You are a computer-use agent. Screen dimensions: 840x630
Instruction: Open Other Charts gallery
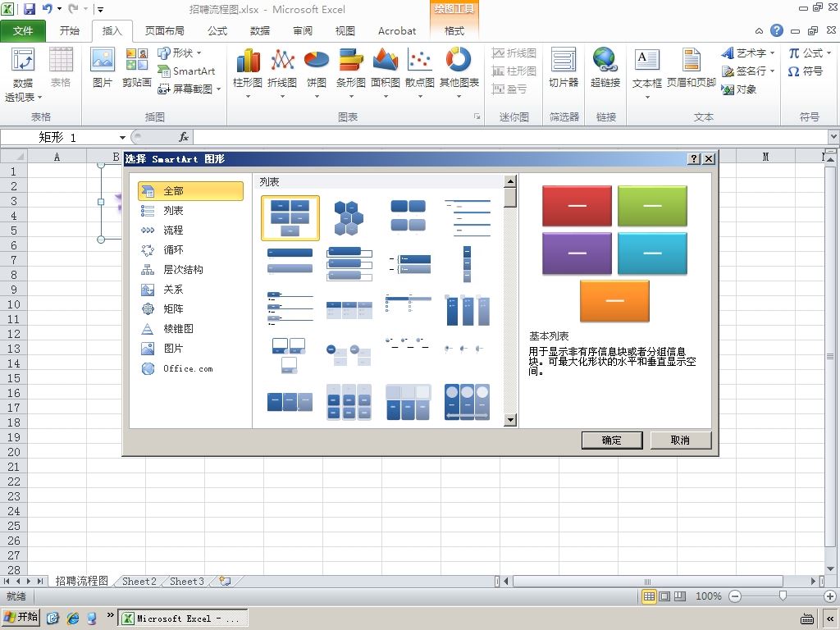click(x=459, y=72)
